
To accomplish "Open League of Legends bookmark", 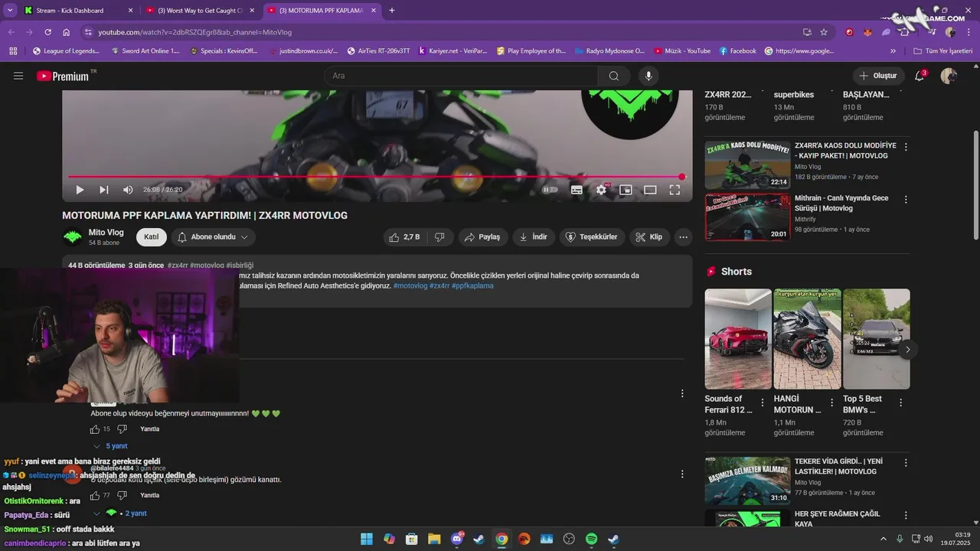I will pyautogui.click(x=67, y=51).
